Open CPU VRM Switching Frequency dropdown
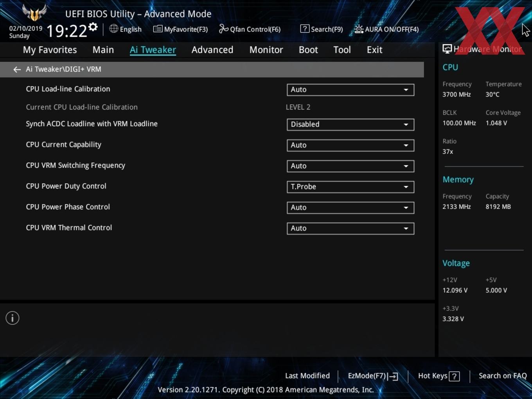 pyautogui.click(x=350, y=166)
